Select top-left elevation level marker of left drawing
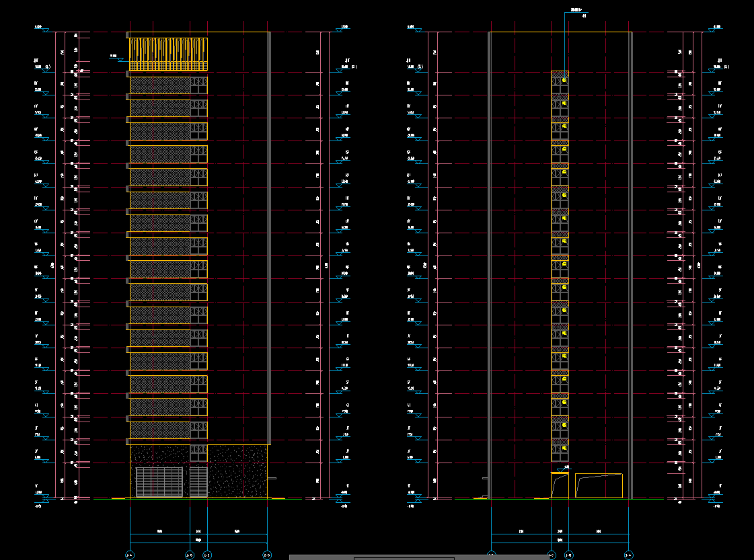754x560 pixels. point(40,28)
